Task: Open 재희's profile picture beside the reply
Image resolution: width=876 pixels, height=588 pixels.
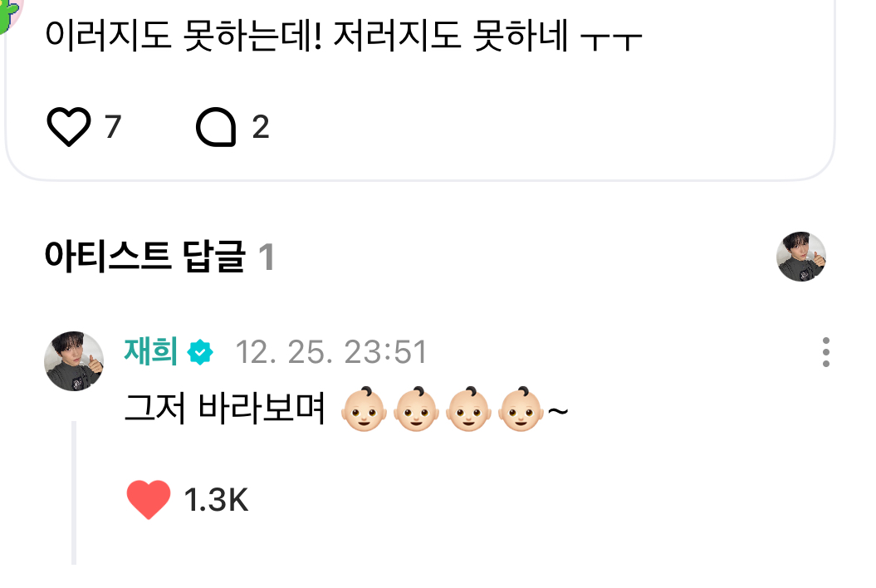Action: 74,360
